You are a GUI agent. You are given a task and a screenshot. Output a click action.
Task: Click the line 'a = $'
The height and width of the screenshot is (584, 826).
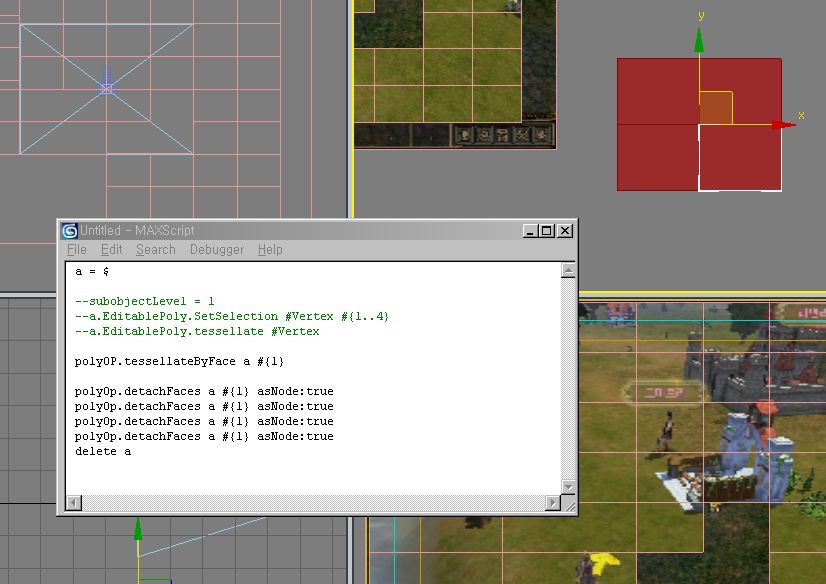pos(92,272)
